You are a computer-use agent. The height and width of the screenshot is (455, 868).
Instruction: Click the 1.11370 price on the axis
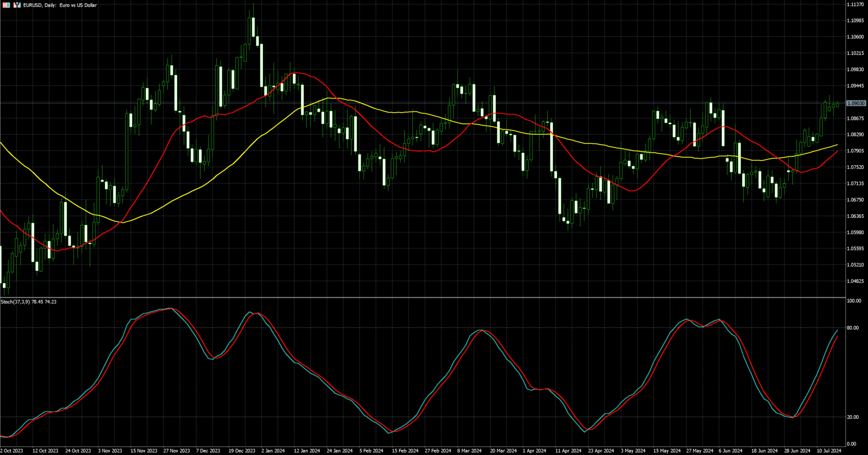(x=855, y=5)
